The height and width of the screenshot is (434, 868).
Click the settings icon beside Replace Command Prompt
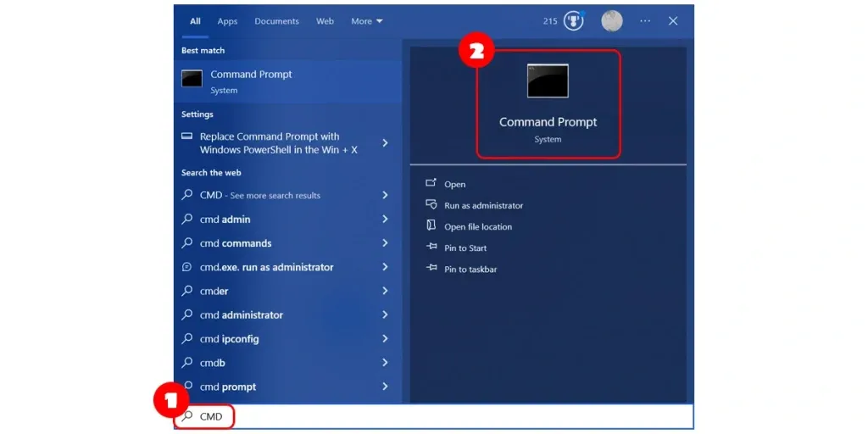tap(187, 136)
